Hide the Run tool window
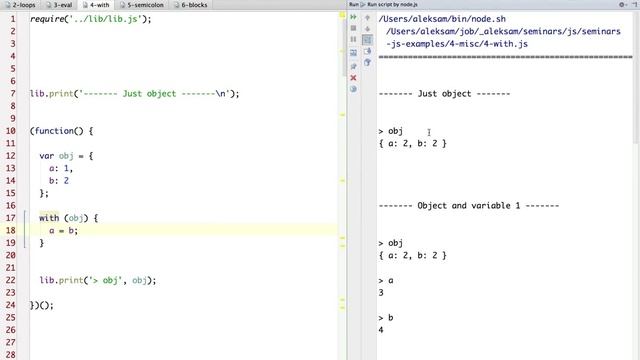This screenshot has height=360, width=640. (635, 4)
